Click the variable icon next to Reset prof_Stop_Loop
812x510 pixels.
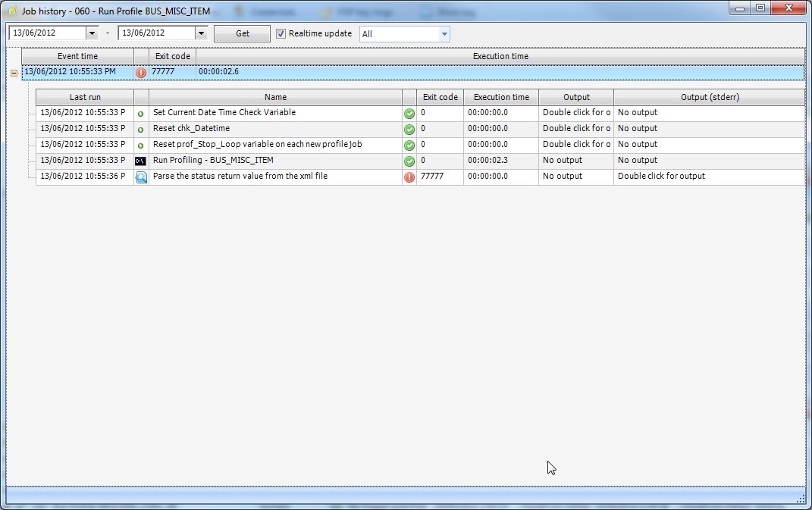pos(140,145)
